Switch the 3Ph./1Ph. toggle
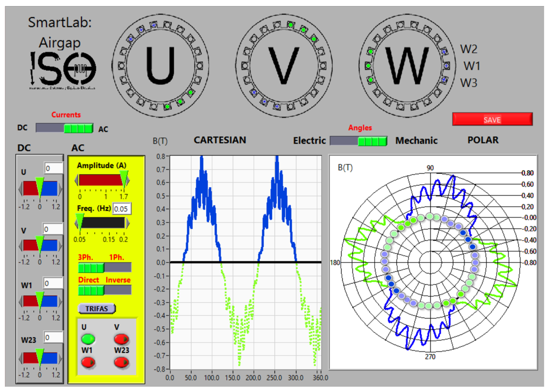Screen dimensions: 549x392 [105, 267]
